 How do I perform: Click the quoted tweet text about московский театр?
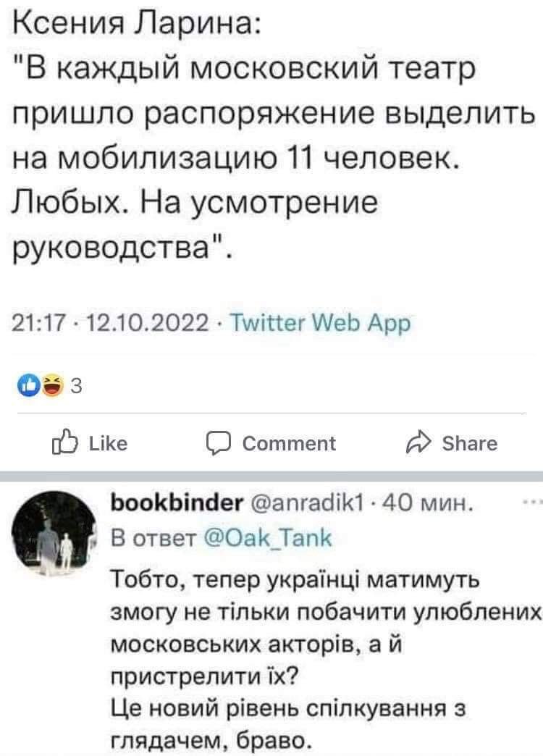(273, 158)
